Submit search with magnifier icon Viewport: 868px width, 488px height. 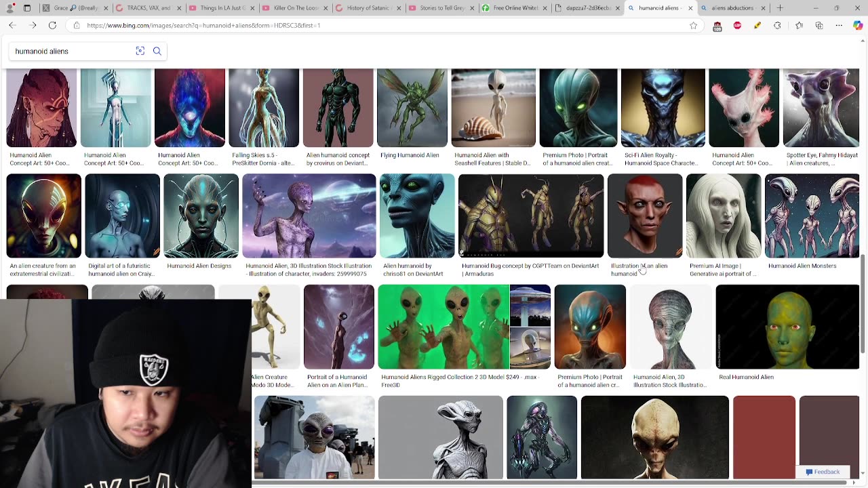click(157, 51)
